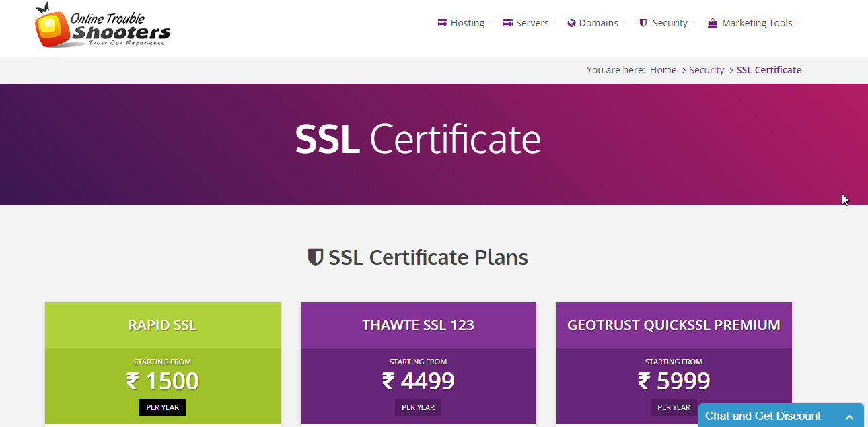Click the shield icon before SSL Certificate Plans heading
868x427 pixels.
(314, 257)
